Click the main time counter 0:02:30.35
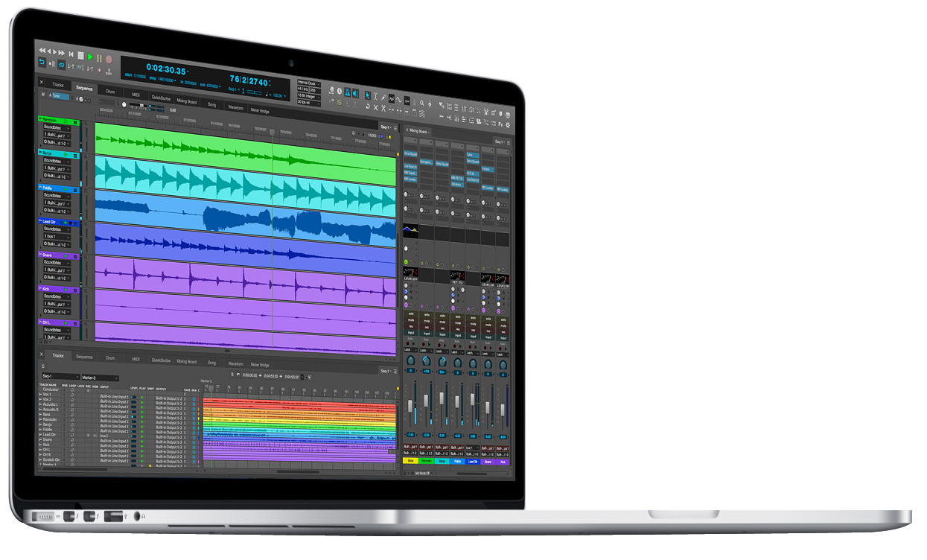 click(166, 69)
